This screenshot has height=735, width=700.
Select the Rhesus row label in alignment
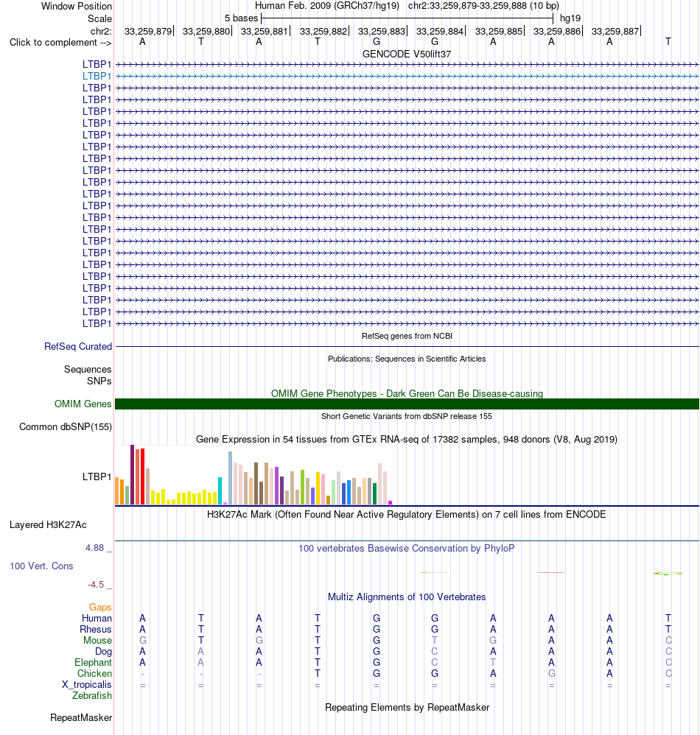(96, 630)
